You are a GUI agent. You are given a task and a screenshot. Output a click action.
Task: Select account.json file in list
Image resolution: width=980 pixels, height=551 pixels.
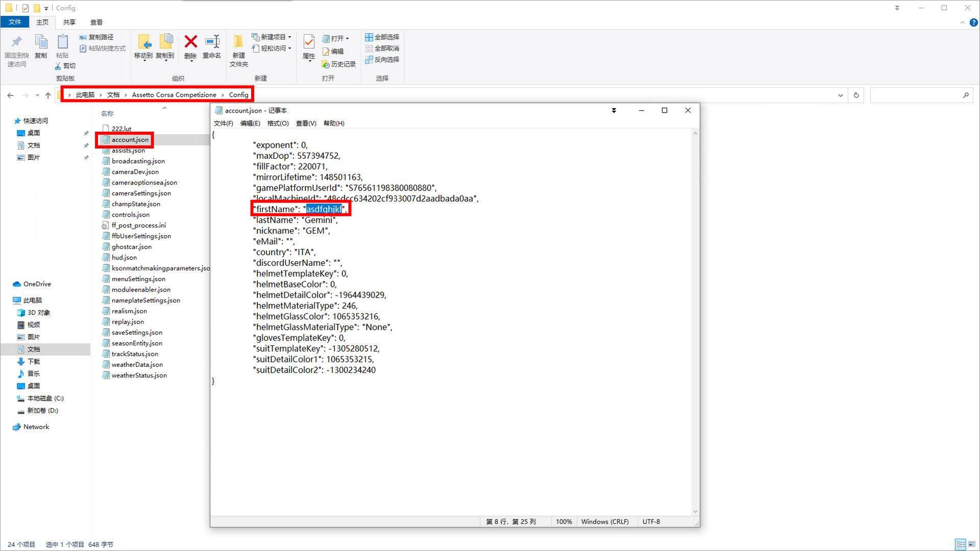pos(130,140)
